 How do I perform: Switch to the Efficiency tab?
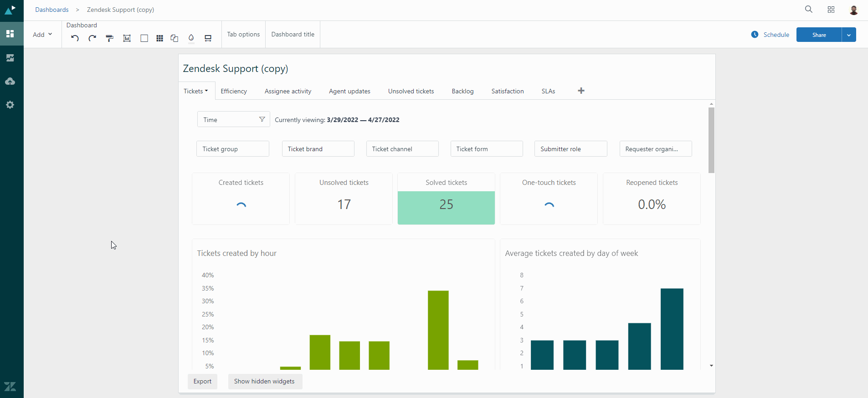(234, 92)
